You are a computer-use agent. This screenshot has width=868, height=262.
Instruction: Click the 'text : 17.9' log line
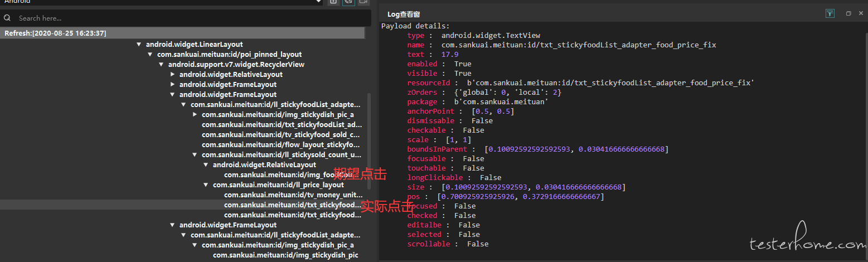click(x=433, y=54)
